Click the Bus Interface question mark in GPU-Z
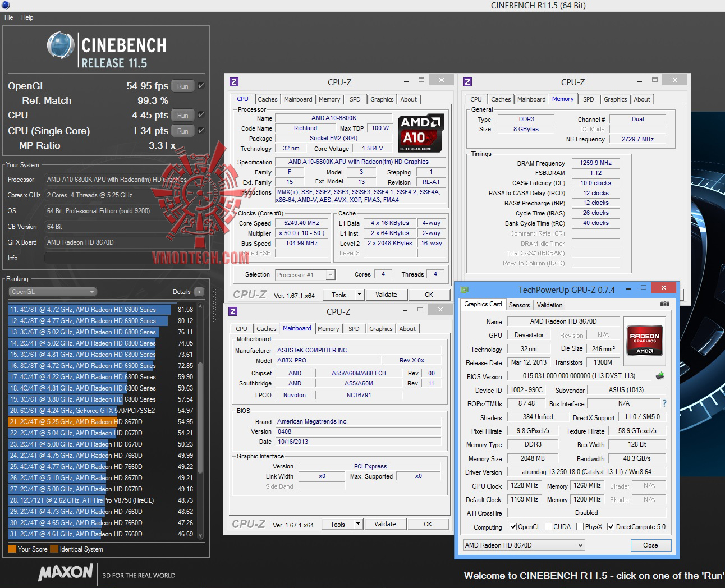This screenshot has height=588, width=725. [x=664, y=403]
